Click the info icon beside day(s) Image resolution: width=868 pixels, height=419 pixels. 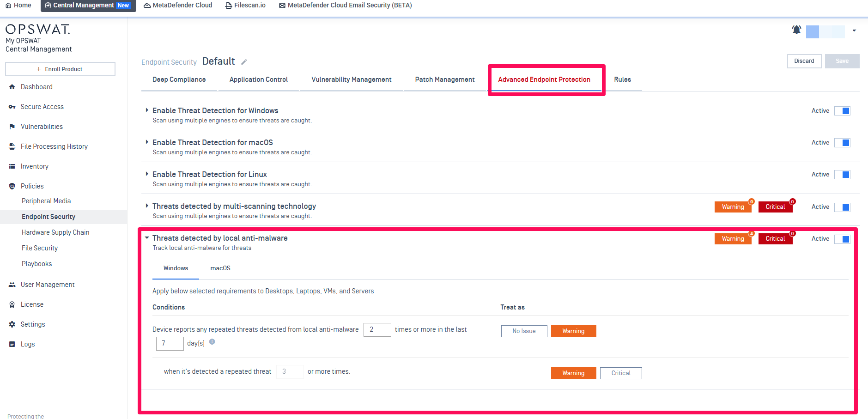click(212, 342)
